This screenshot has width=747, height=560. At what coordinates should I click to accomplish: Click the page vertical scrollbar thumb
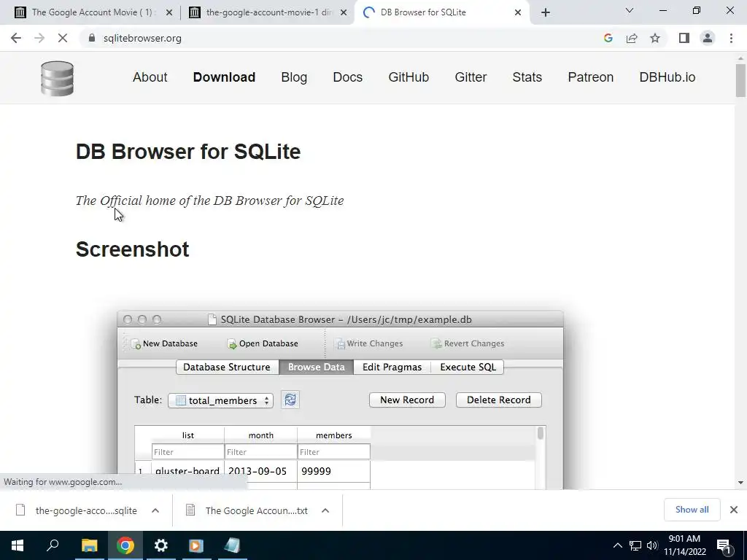point(740,80)
